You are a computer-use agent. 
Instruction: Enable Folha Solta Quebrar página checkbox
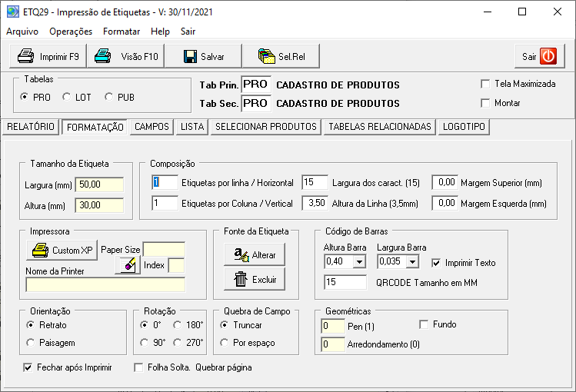pyautogui.click(x=138, y=367)
